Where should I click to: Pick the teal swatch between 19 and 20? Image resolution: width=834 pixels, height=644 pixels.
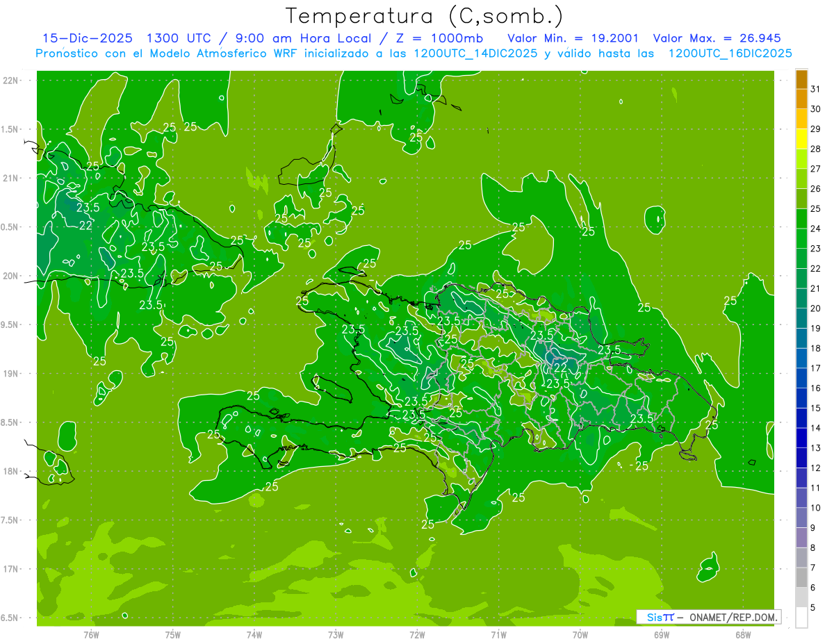coord(801,318)
